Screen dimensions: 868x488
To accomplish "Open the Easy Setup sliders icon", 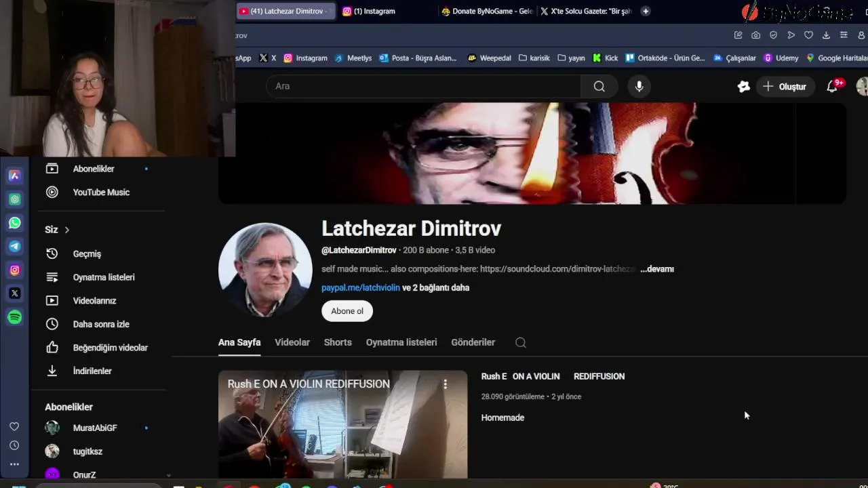I will [x=844, y=35].
